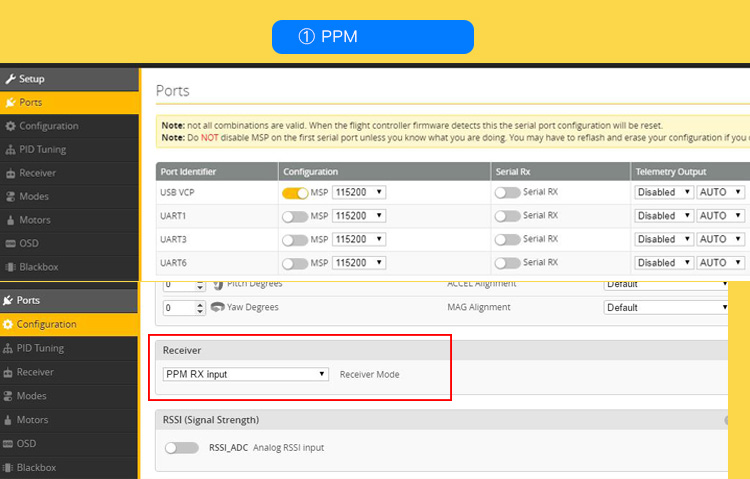
Task: Click the Setup wrench icon in sidebar
Action: point(10,79)
